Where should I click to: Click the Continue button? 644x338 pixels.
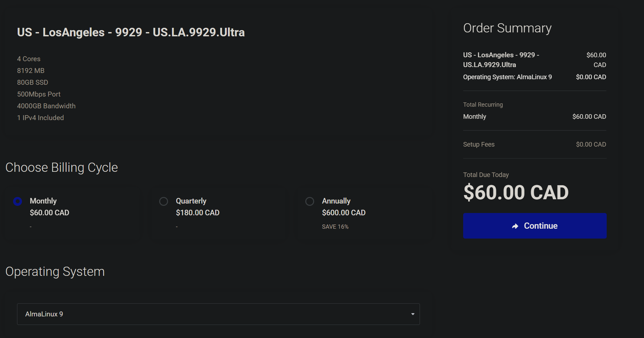(535, 226)
